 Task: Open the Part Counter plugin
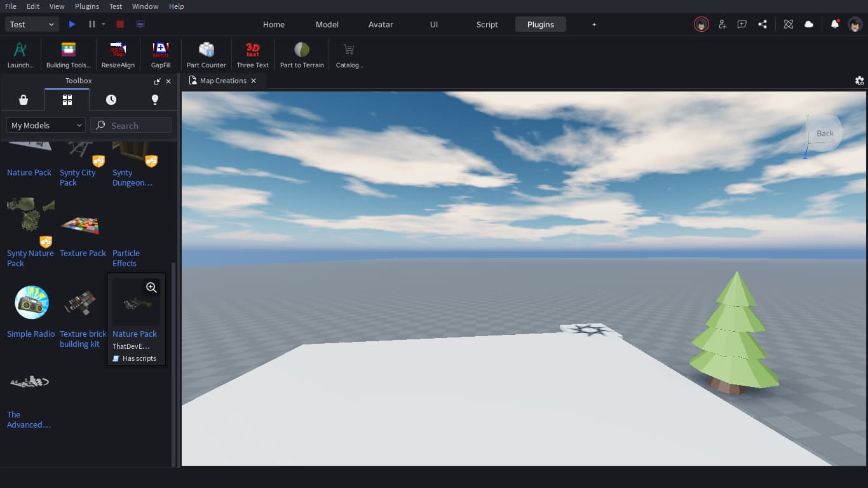click(207, 55)
